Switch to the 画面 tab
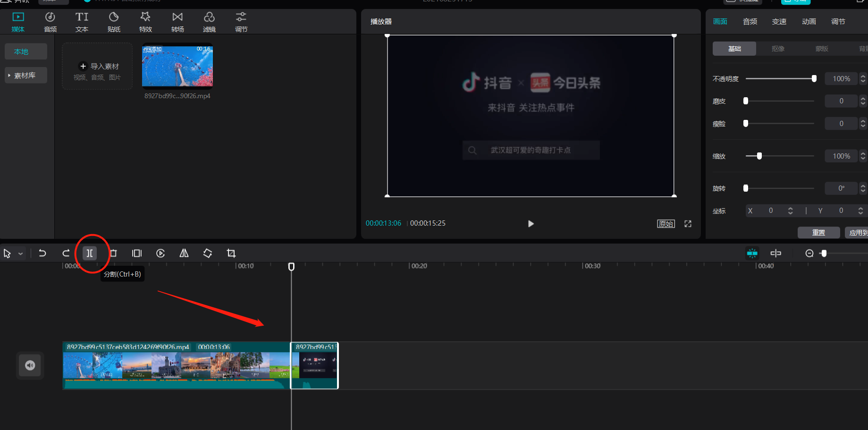This screenshot has height=430, width=868. tap(720, 22)
